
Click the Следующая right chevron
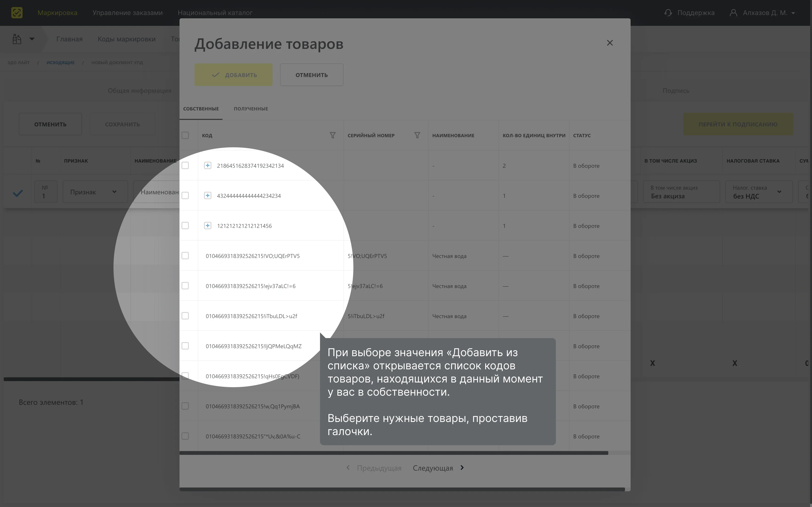(462, 468)
